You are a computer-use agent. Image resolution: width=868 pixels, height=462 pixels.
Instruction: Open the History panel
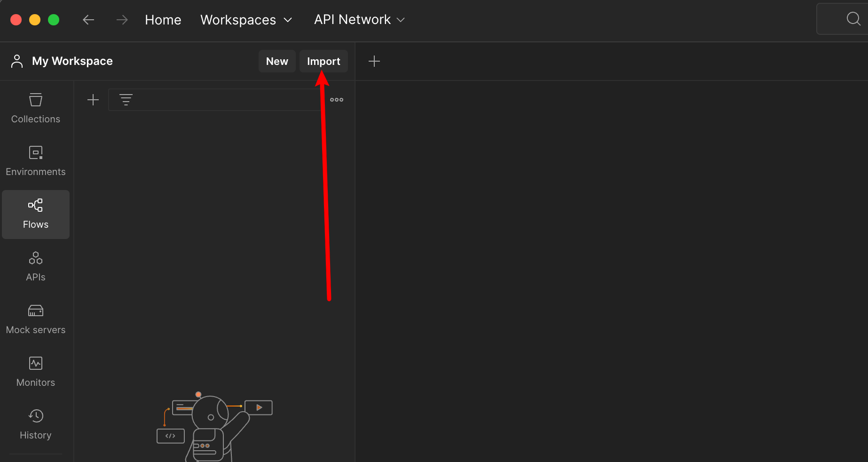(35, 423)
